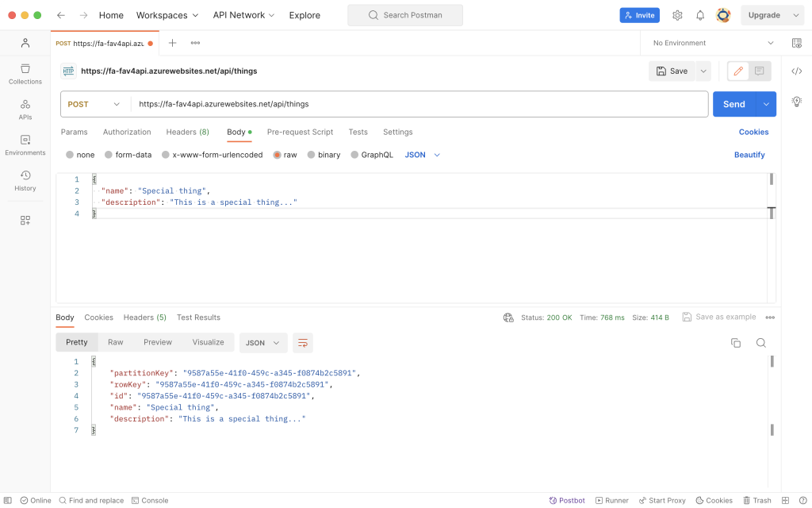Screen dimensions: 812x508
Task: Select the form-data body type
Action: click(x=111, y=155)
